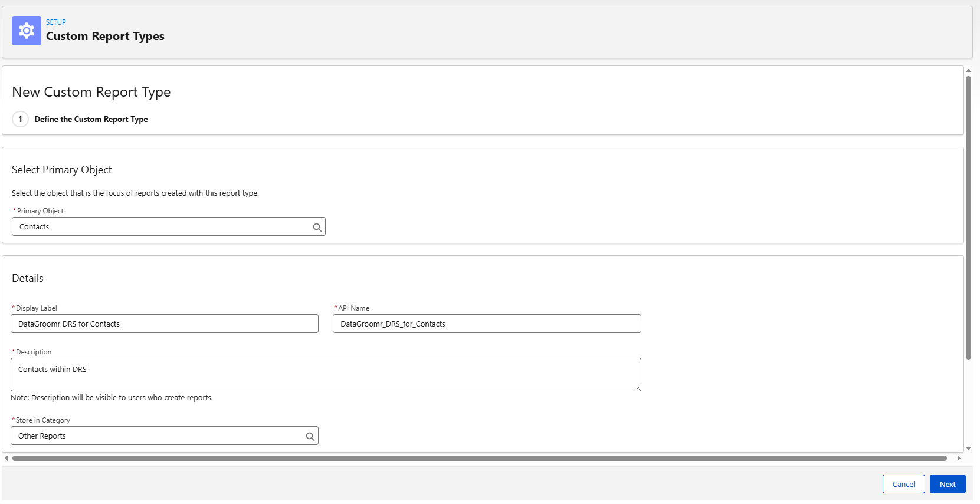
Task: Click the vertical scrollbar thumb
Action: [x=968, y=218]
